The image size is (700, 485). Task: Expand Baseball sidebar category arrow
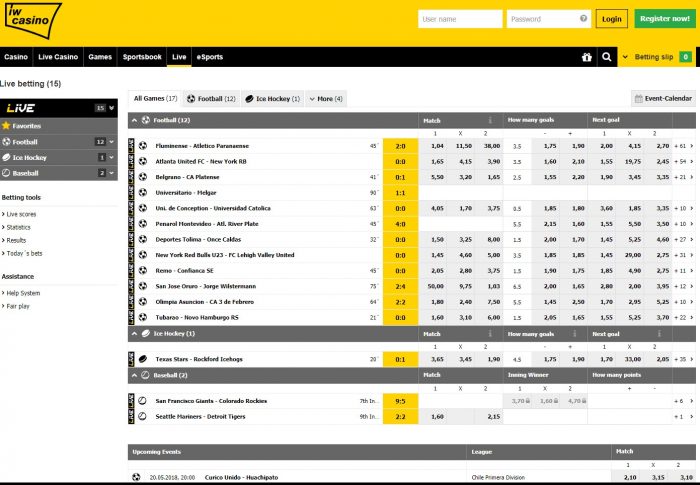[112, 173]
